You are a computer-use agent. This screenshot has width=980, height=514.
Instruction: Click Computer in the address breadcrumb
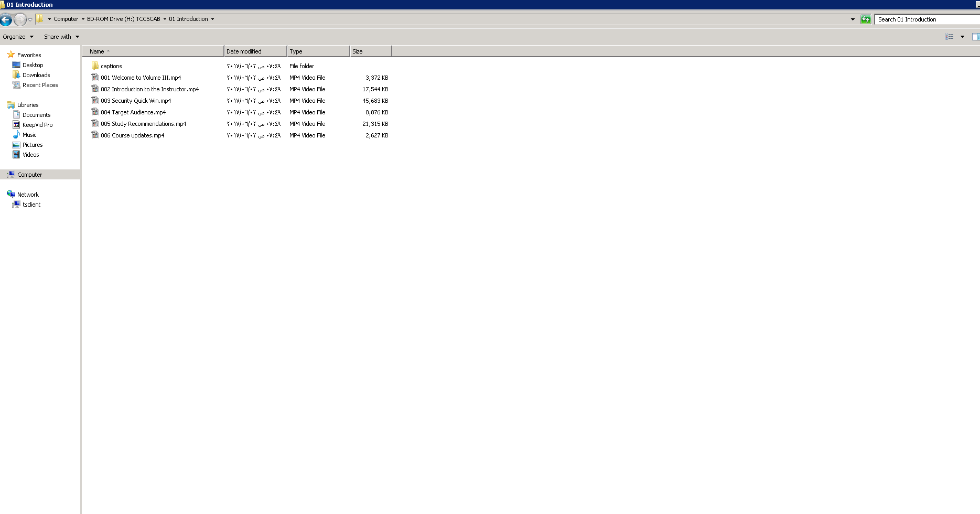click(66, 19)
